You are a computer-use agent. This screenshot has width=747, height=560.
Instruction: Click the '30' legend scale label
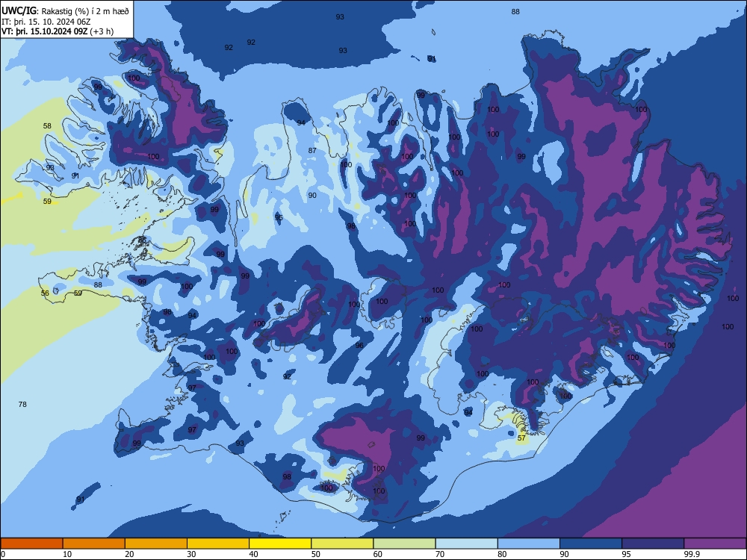coord(191,554)
